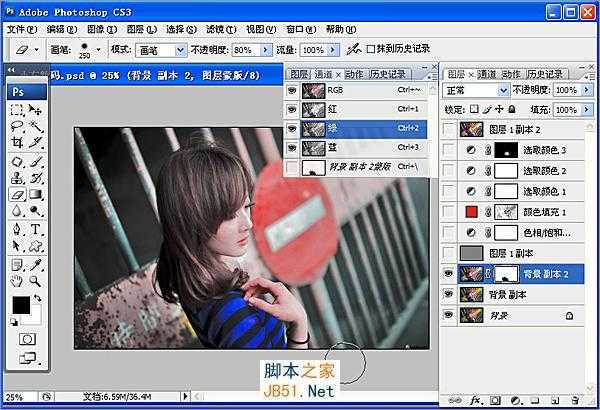Select the Eraser tool in toolbox
This screenshot has width=600, height=410.
17,194
